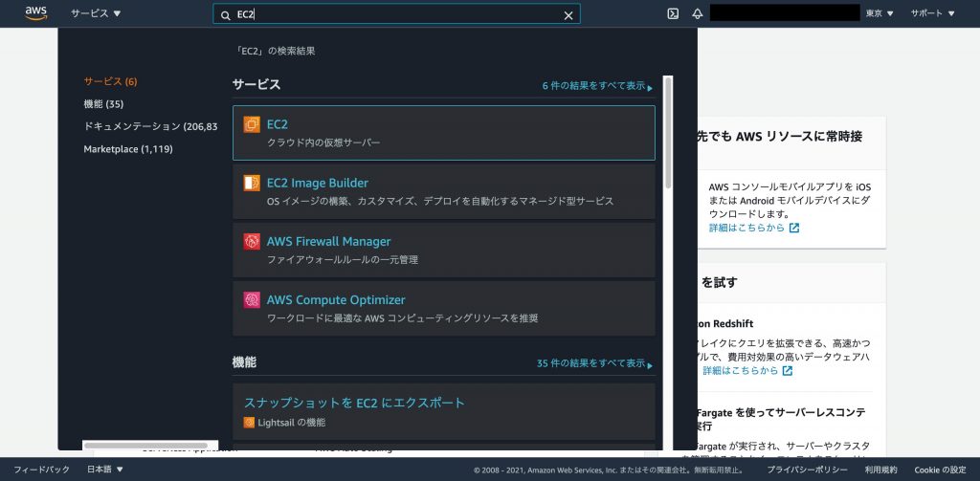Open Cookie の設定 preferences

click(x=940, y=470)
